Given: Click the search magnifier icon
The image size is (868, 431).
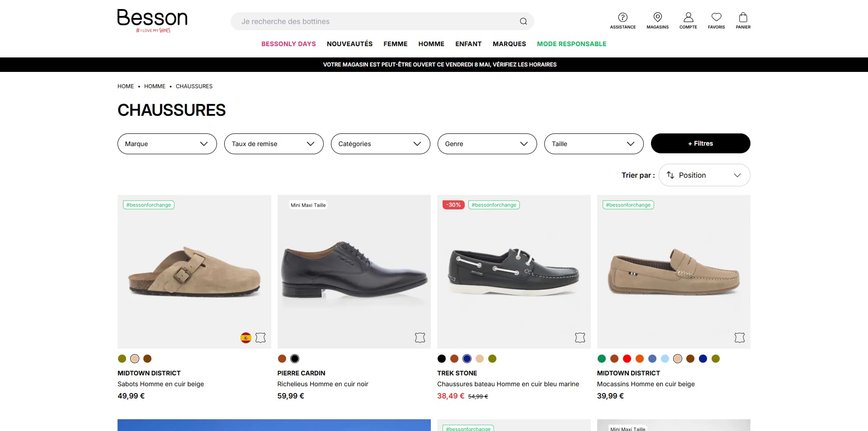Looking at the screenshot, I should click(523, 21).
